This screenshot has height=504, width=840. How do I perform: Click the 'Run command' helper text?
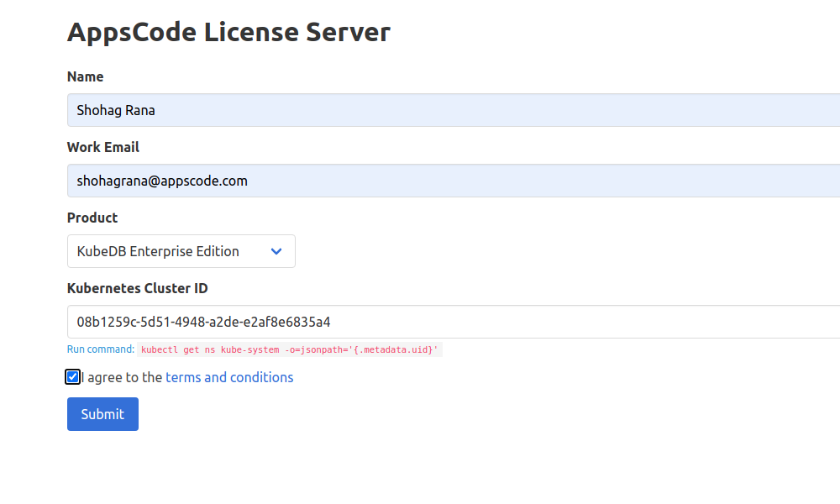point(98,349)
